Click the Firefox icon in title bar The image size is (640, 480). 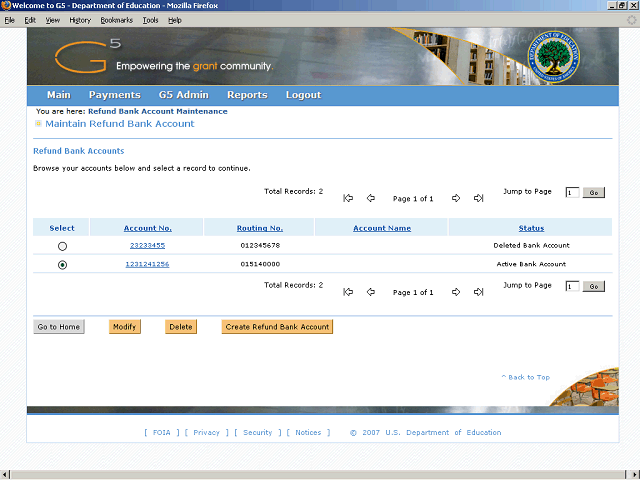pos(6,5)
